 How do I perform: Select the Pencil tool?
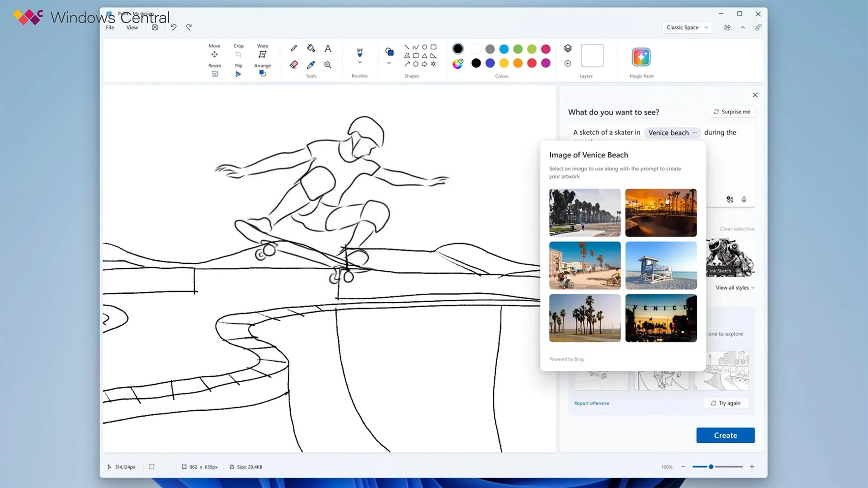[x=294, y=48]
